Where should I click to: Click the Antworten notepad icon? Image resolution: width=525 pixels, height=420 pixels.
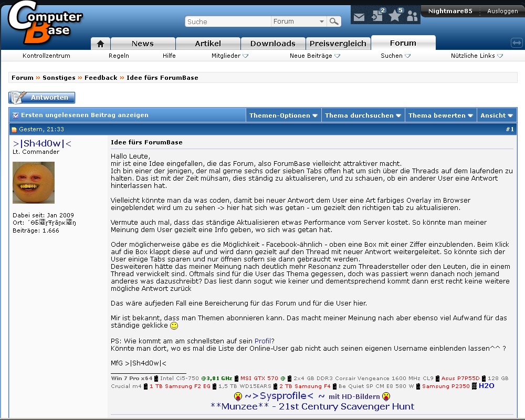[x=18, y=98]
